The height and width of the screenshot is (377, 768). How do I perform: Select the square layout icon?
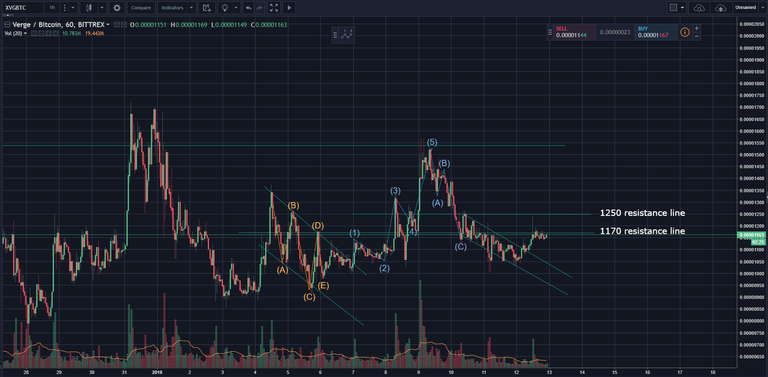click(673, 8)
